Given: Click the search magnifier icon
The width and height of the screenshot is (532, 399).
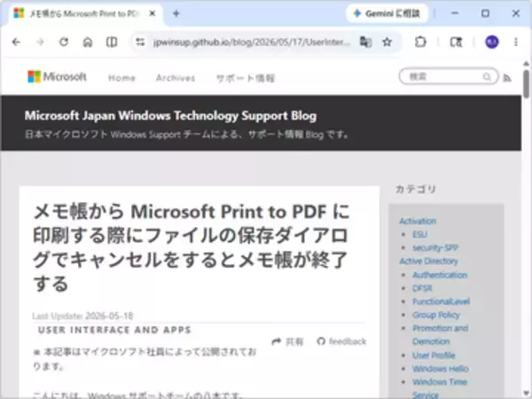Looking at the screenshot, I should pyautogui.click(x=487, y=77).
